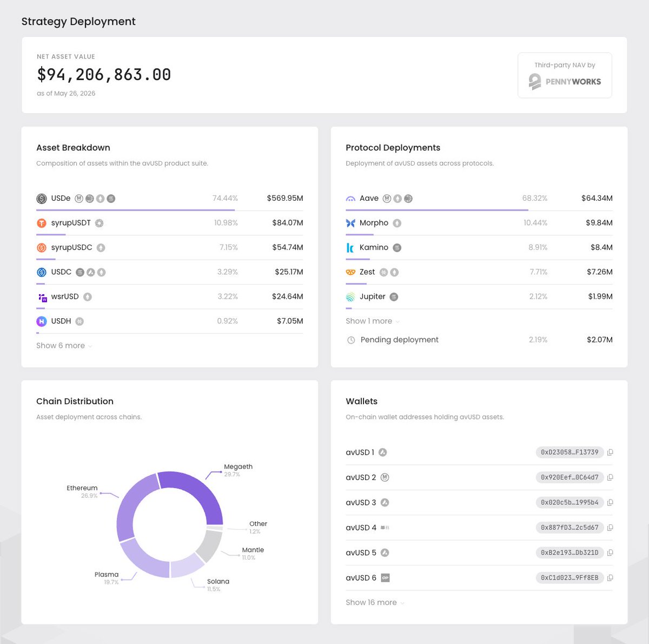This screenshot has height=644, width=649.
Task: Click the USDH token icon
Action: [42, 321]
